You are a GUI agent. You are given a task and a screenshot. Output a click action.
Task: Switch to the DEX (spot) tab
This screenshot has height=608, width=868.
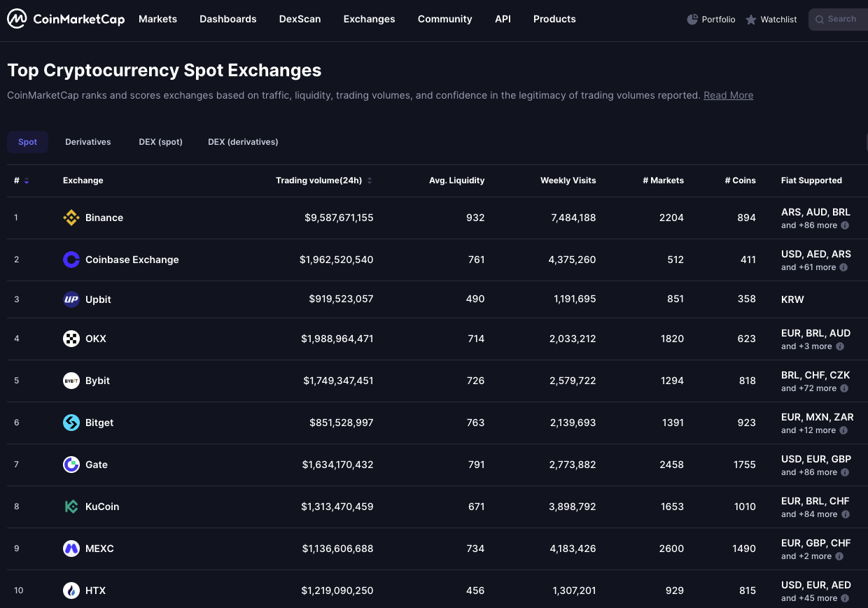pyautogui.click(x=161, y=142)
